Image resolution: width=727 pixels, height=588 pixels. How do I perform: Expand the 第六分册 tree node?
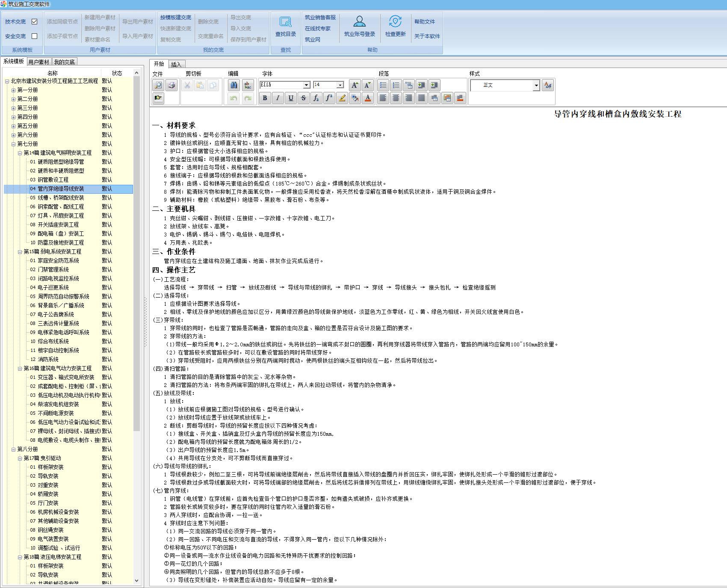pos(13,135)
